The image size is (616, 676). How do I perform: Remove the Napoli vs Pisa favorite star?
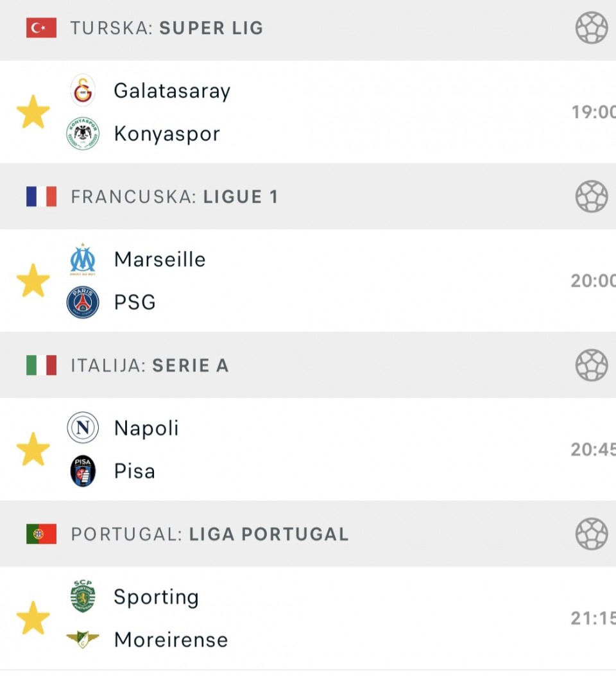(33, 449)
